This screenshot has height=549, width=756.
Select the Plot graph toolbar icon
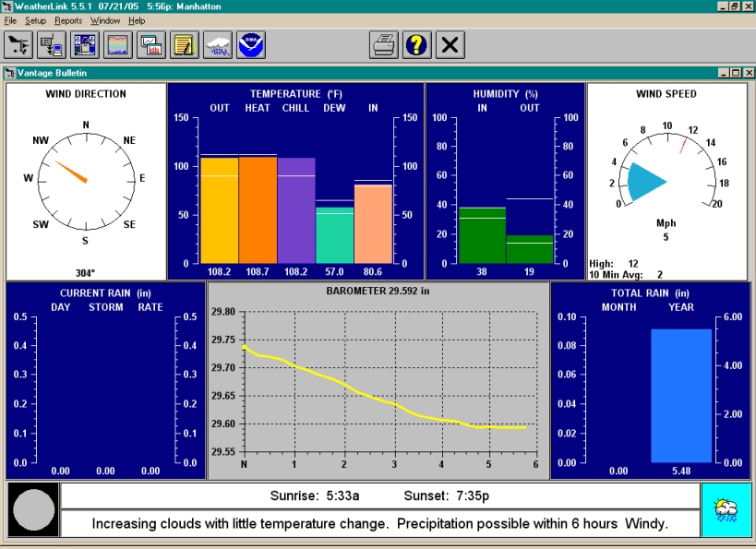click(151, 44)
